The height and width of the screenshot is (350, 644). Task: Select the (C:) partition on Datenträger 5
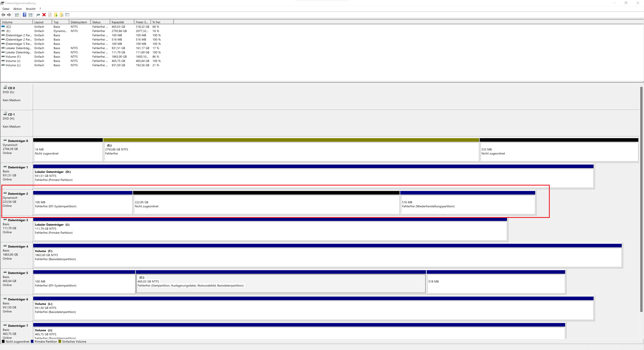pos(281,283)
